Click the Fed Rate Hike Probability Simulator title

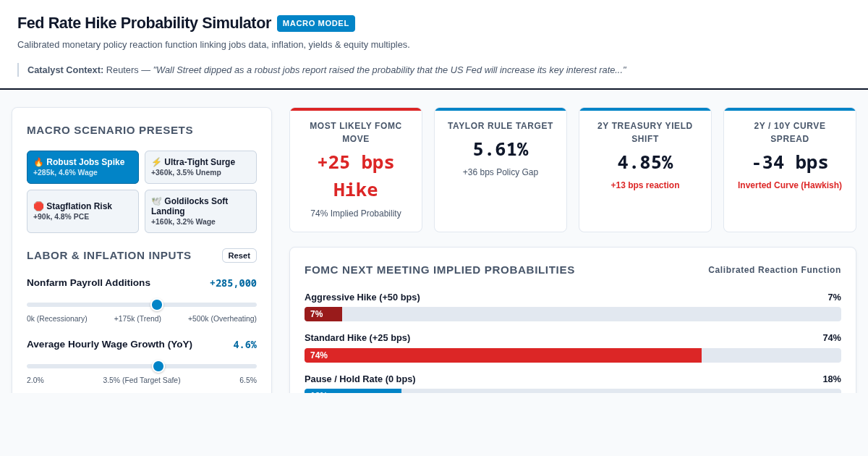tap(144, 23)
